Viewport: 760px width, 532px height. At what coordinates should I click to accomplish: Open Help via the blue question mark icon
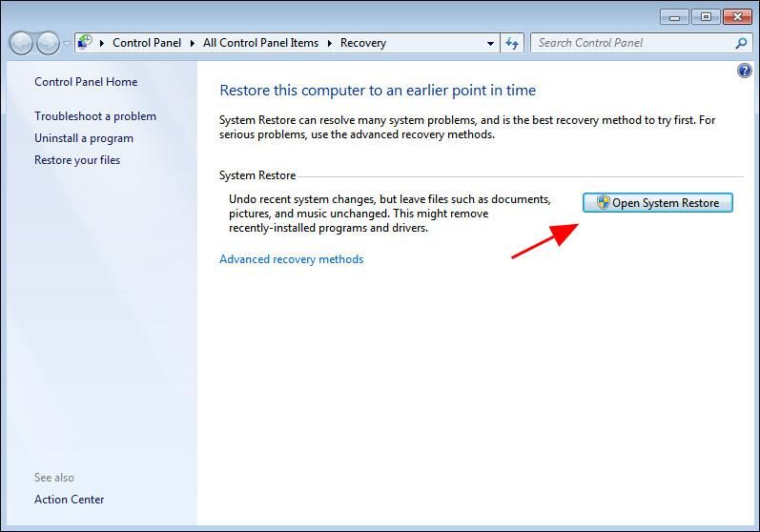coord(745,72)
